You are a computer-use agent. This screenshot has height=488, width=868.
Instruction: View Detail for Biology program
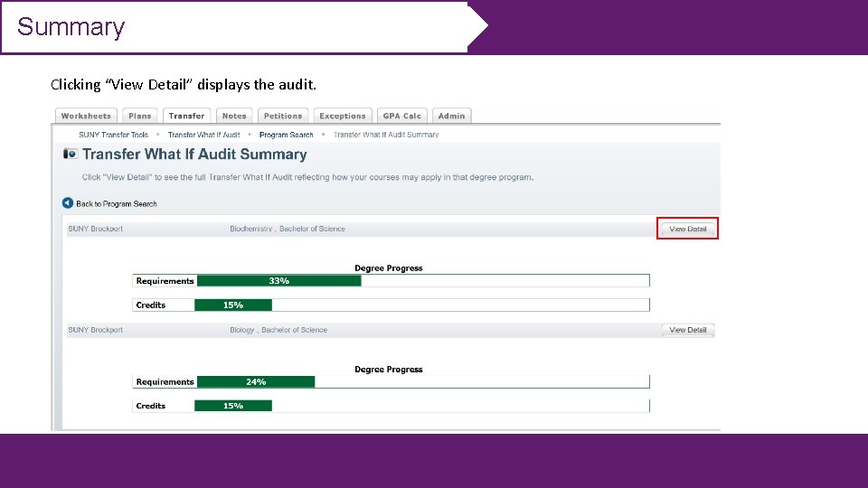687,330
